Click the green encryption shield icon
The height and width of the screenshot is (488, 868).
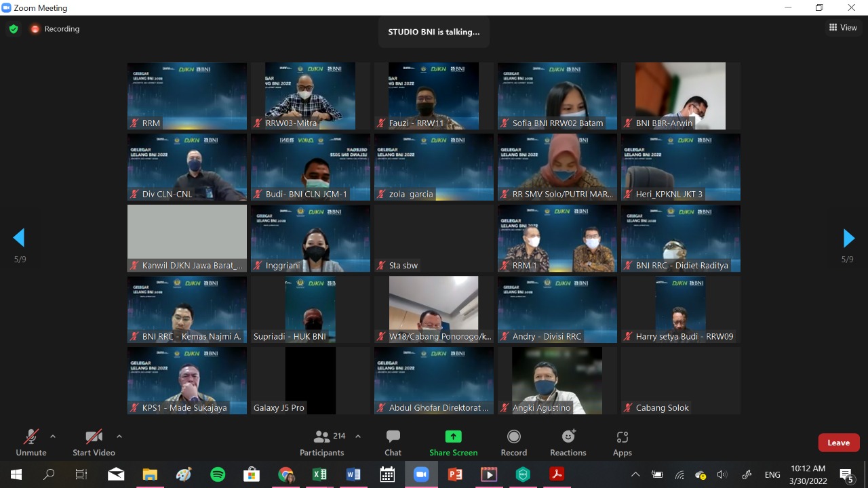coord(13,29)
